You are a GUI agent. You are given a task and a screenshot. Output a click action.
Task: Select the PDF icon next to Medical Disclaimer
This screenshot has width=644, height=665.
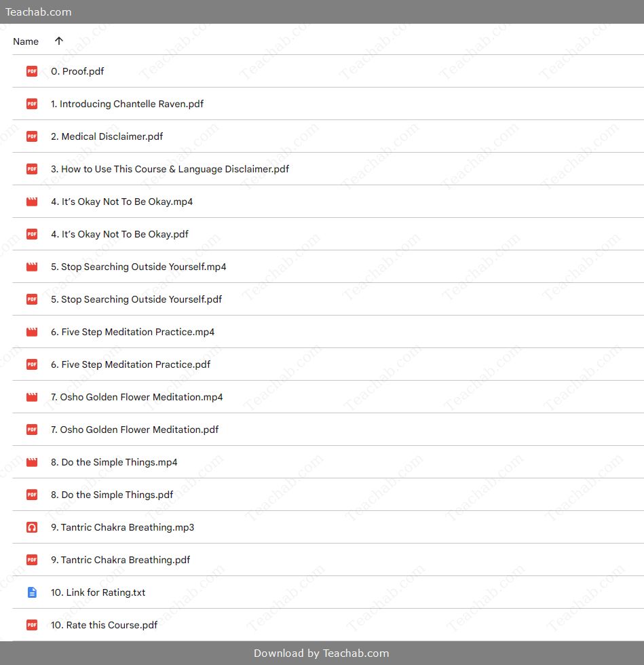point(32,136)
